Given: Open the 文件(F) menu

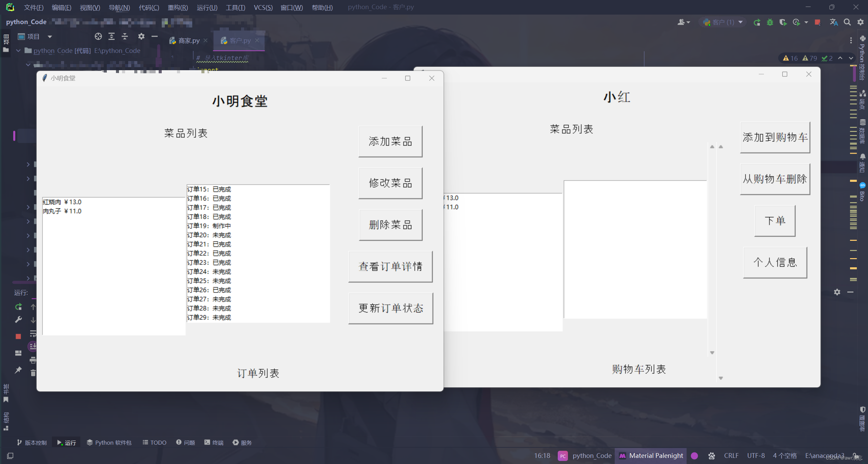Looking at the screenshot, I should click(x=33, y=7).
